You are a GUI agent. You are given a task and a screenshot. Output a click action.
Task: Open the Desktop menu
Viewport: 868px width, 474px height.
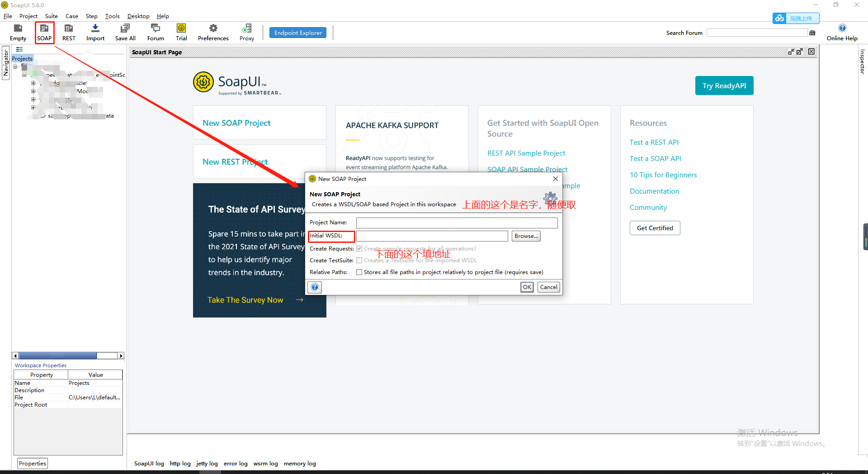click(138, 16)
